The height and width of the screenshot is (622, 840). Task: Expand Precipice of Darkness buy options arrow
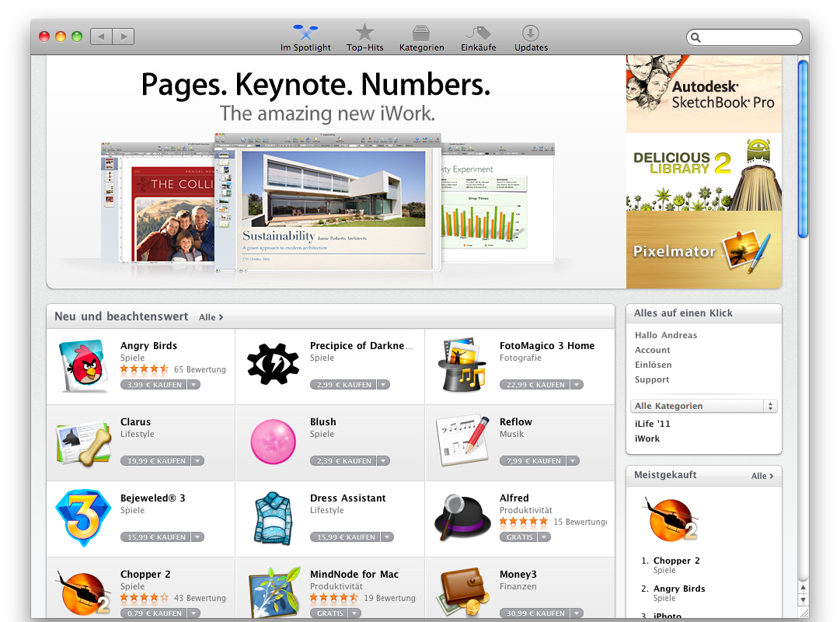pos(384,384)
